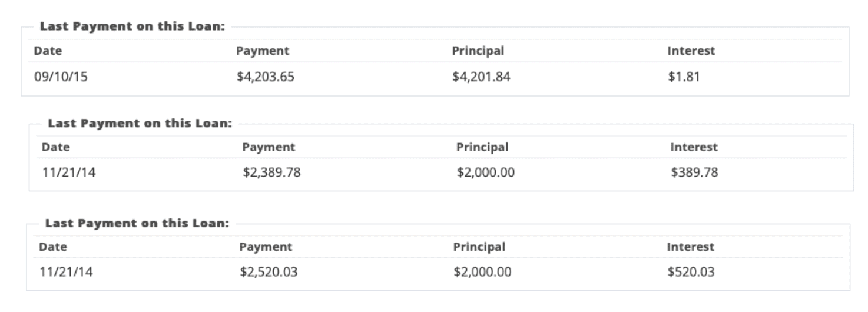Screen dimensions: 868x312
Task: Click the Payment header above $4,203.65
Action: click(263, 51)
